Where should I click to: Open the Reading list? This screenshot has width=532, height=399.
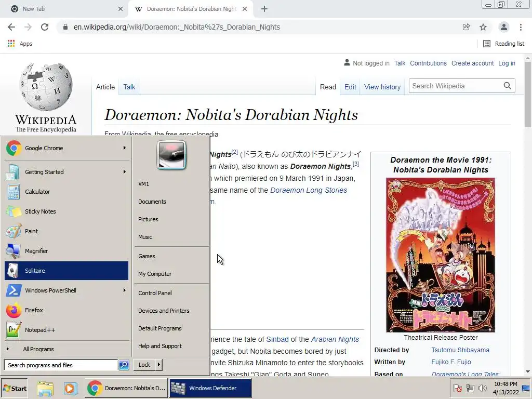coord(504,44)
